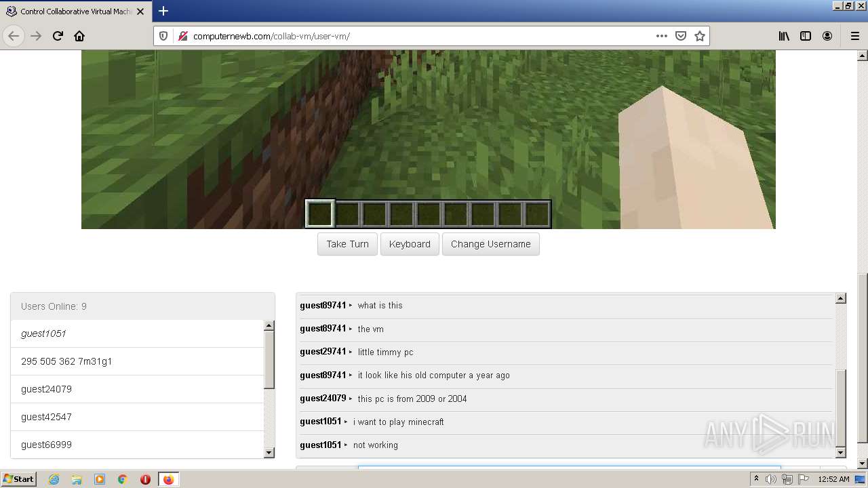
Task: Open the Firefox home page
Action: [79, 36]
